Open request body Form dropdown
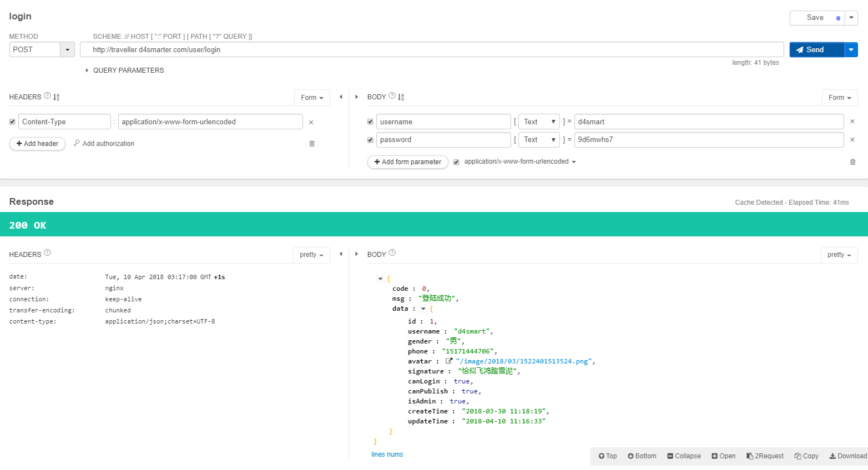Screen dimensions: 868x470 pos(840,98)
